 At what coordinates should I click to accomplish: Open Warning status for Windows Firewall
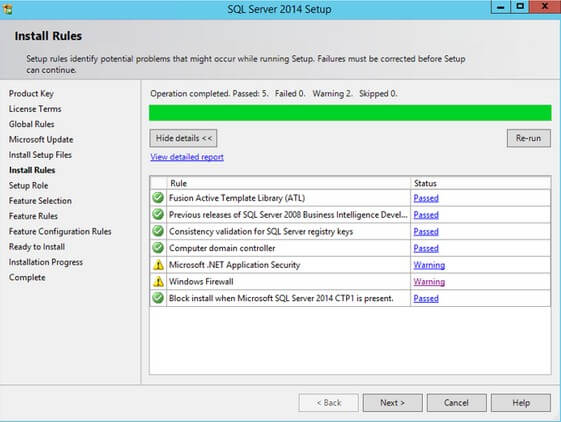click(x=429, y=282)
